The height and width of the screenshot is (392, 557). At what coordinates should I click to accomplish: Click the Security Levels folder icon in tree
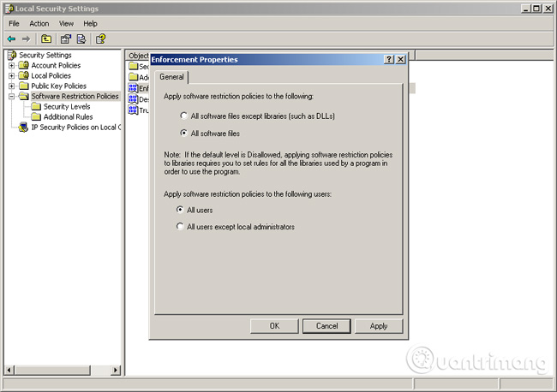pos(36,106)
